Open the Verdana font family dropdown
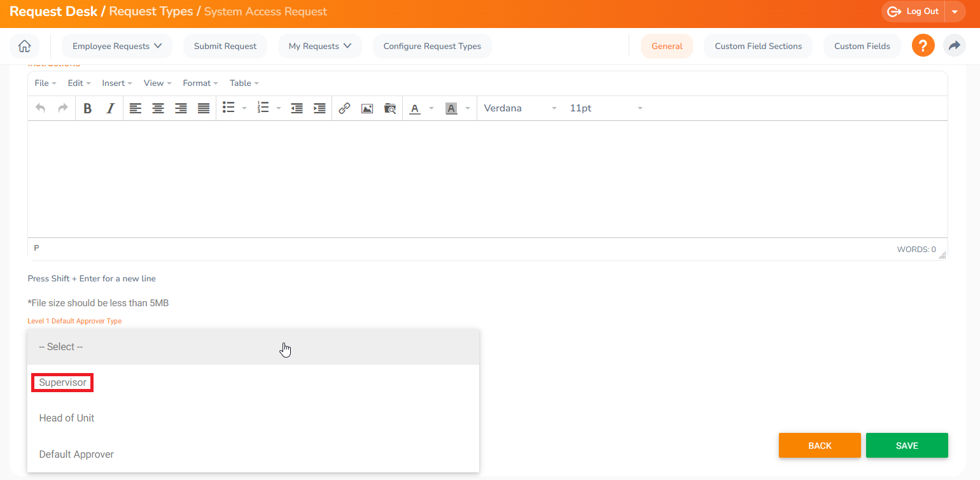 [x=520, y=108]
